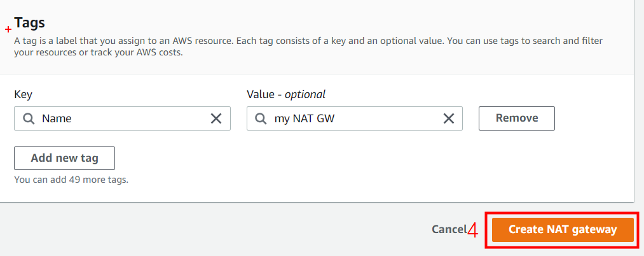
Task: Click Add new tag button
Action: [x=64, y=158]
